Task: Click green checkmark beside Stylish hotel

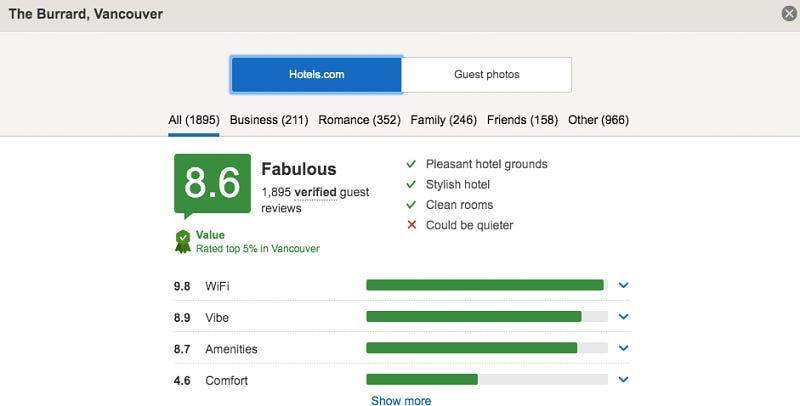Action: [x=410, y=184]
